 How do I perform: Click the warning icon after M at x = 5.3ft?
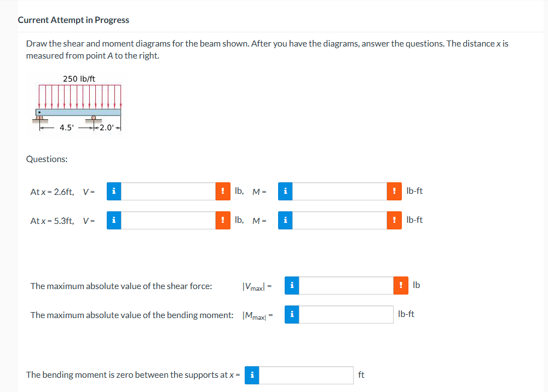[394, 220]
